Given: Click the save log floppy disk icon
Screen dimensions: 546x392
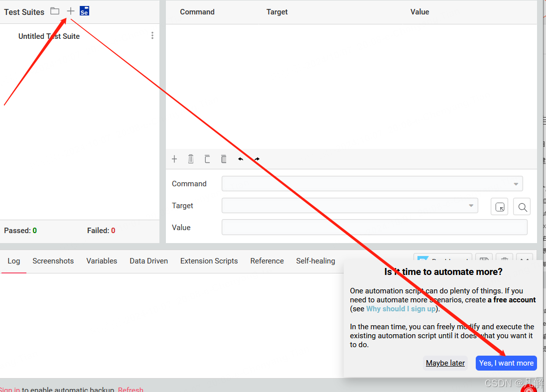Looking at the screenshot, I should 484,258.
